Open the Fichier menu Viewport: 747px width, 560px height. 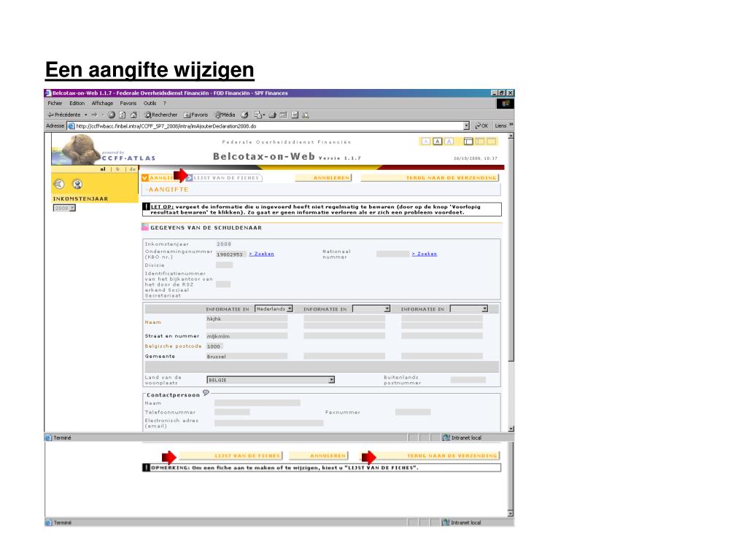55,104
